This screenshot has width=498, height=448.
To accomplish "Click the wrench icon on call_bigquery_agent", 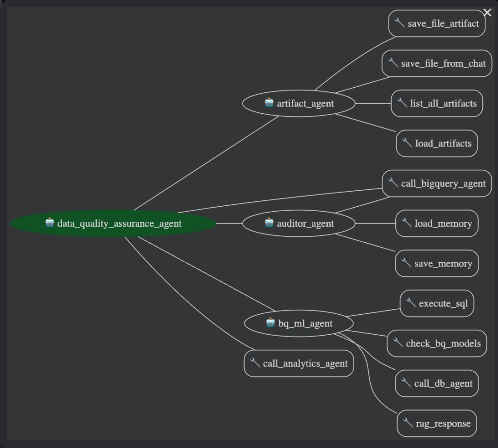I will (x=393, y=183).
